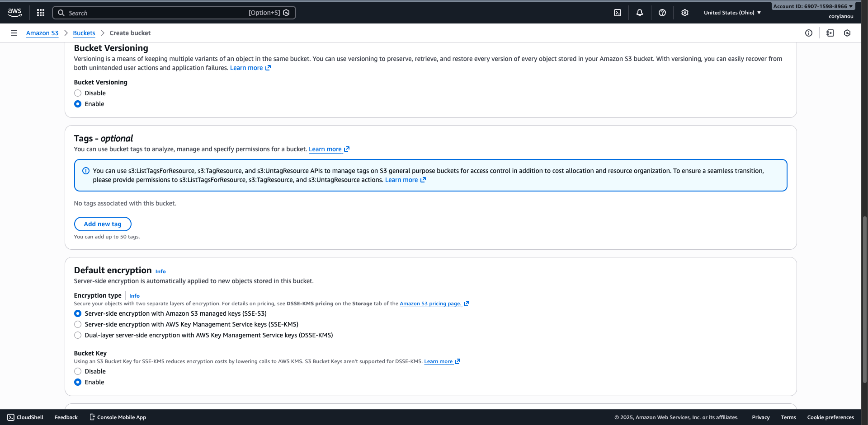Navigate to Buckets in the breadcrumb
This screenshot has height=425, width=868.
click(x=84, y=33)
